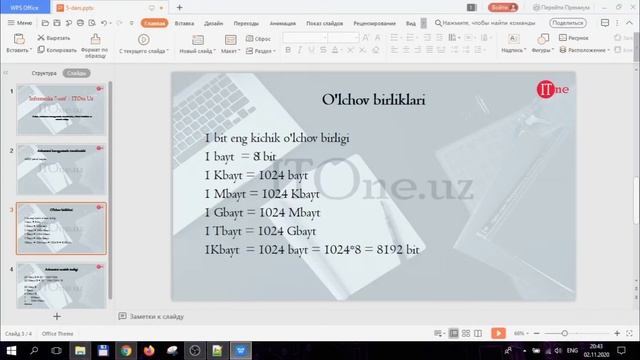Viewport: 640px width, 360px height.
Task: Open the Показ слайдов tab
Action: pos(324,23)
